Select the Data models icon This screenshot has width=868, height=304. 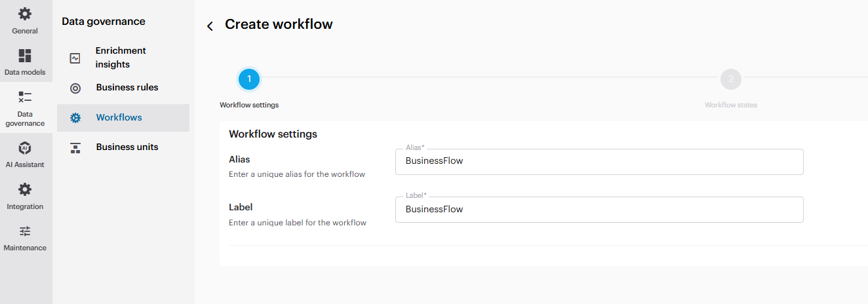[x=25, y=56]
